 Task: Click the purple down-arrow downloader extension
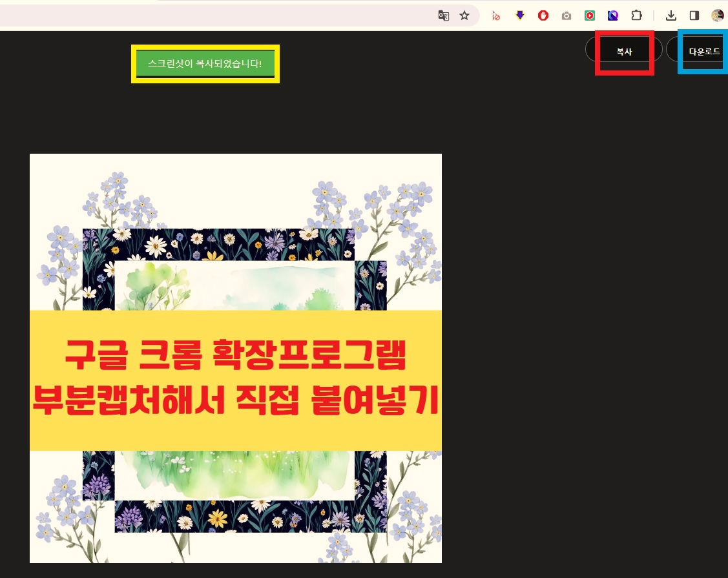520,15
